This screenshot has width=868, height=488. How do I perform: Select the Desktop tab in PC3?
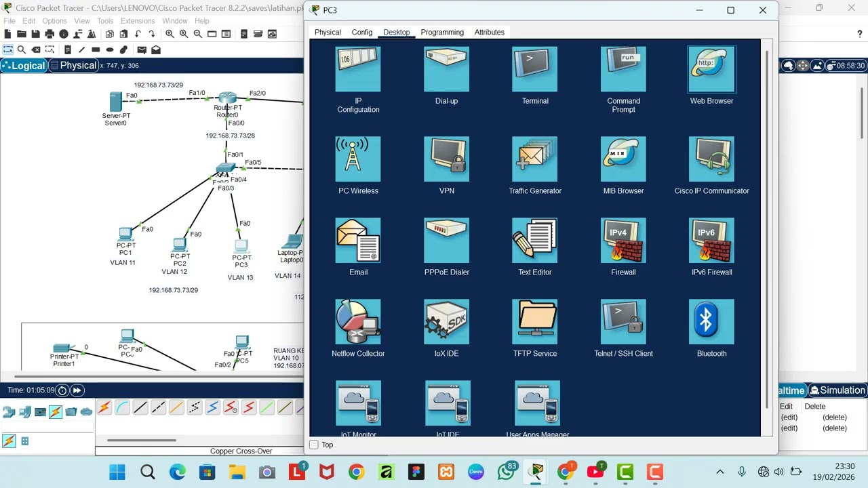coord(397,32)
